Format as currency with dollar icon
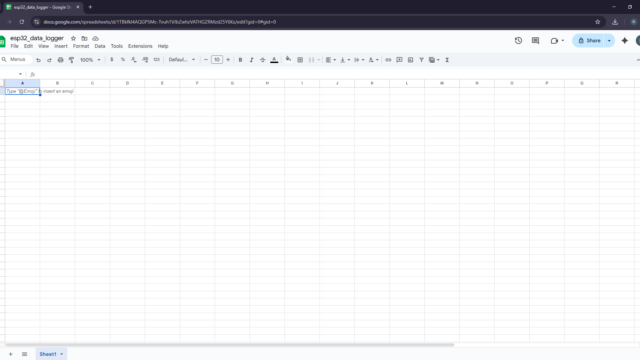Image resolution: width=640 pixels, height=360 pixels. point(111,60)
